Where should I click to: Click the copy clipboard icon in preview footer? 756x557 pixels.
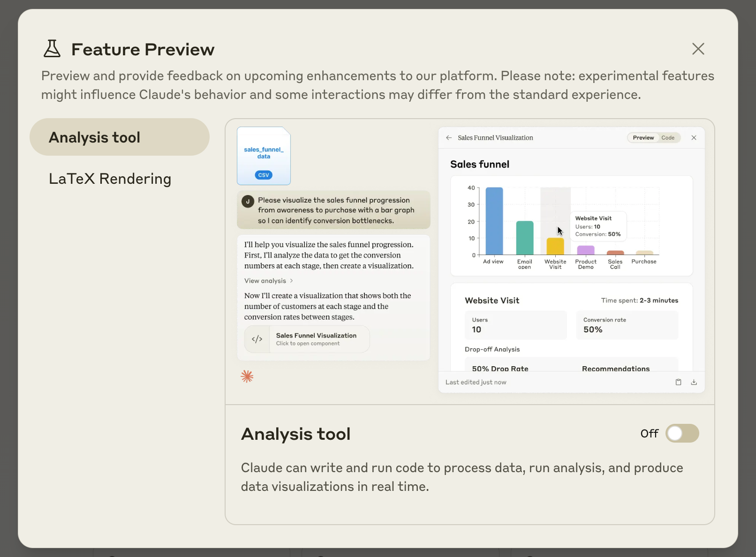point(678,382)
